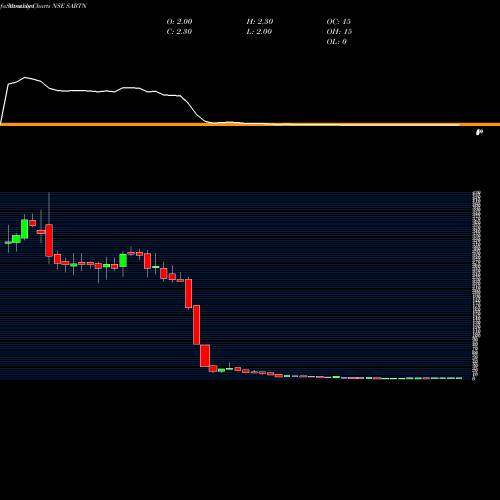Click the open price value O: 2.00

click(179, 21)
